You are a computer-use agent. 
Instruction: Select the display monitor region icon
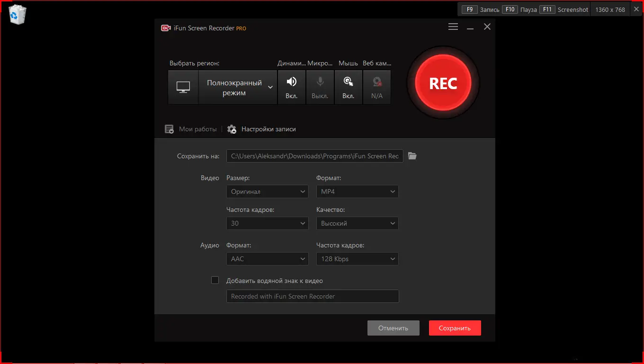[x=183, y=87]
